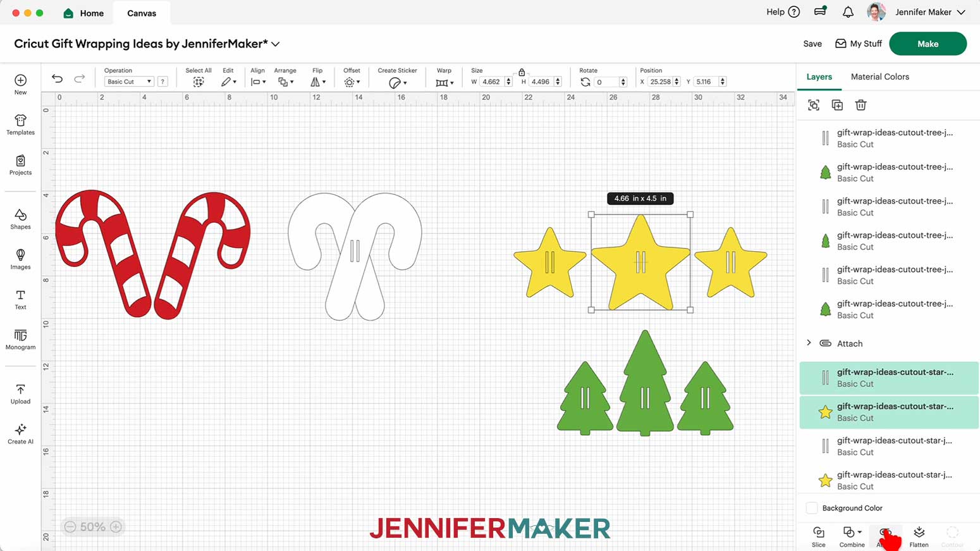
Task: Open the Jennifer Maker account menu chevron
Action: pos(961,12)
